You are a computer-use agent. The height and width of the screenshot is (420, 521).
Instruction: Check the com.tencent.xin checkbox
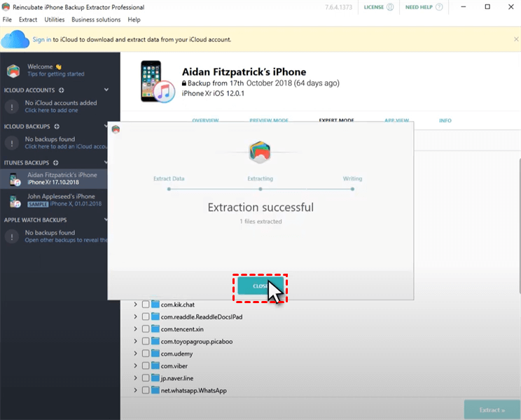146,329
